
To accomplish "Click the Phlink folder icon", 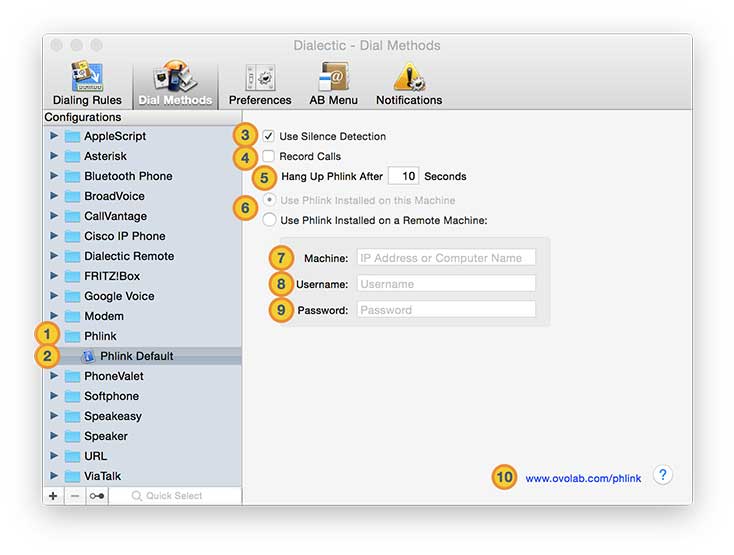I will (72, 336).
